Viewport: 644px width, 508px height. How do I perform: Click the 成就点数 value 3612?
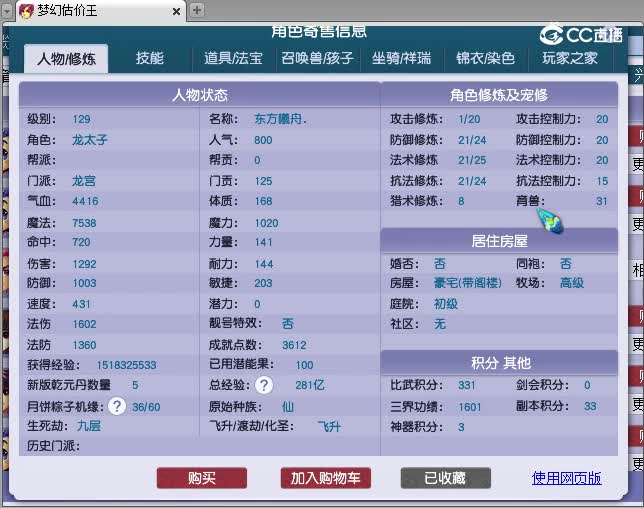point(294,345)
